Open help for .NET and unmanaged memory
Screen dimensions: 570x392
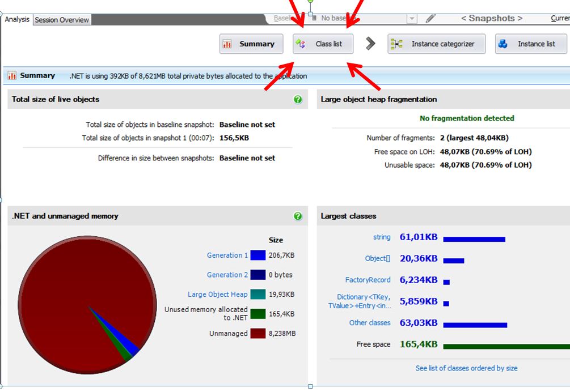click(298, 216)
